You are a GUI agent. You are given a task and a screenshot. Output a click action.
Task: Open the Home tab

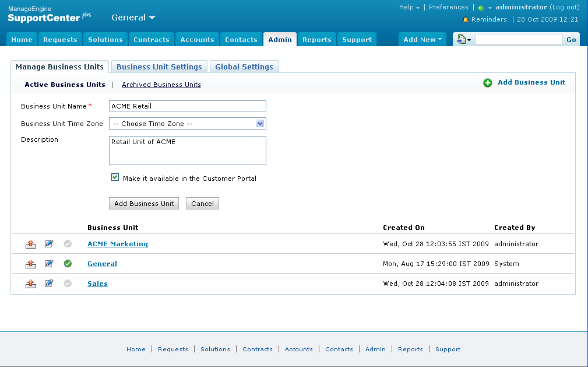point(22,40)
